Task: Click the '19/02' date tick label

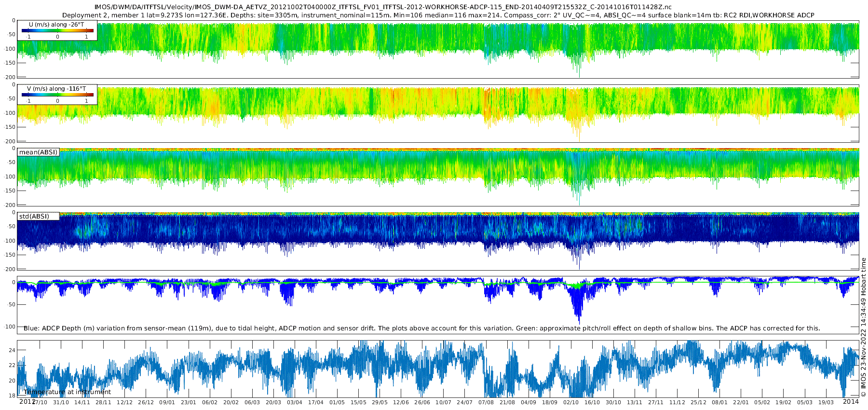Action: [783, 402]
